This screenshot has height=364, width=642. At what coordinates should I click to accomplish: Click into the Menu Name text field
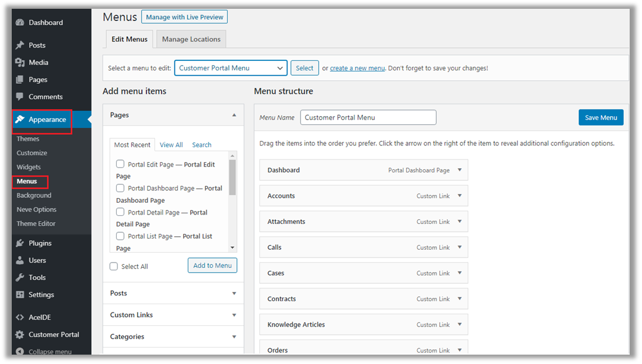click(368, 117)
